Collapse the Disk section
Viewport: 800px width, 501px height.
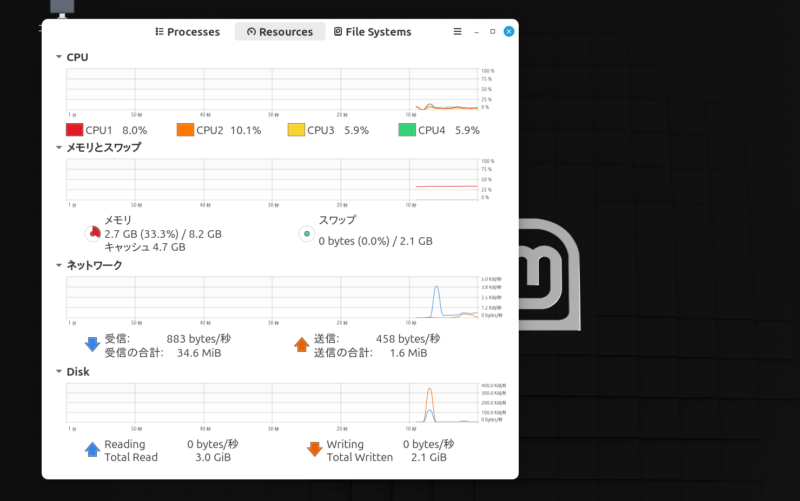(59, 372)
